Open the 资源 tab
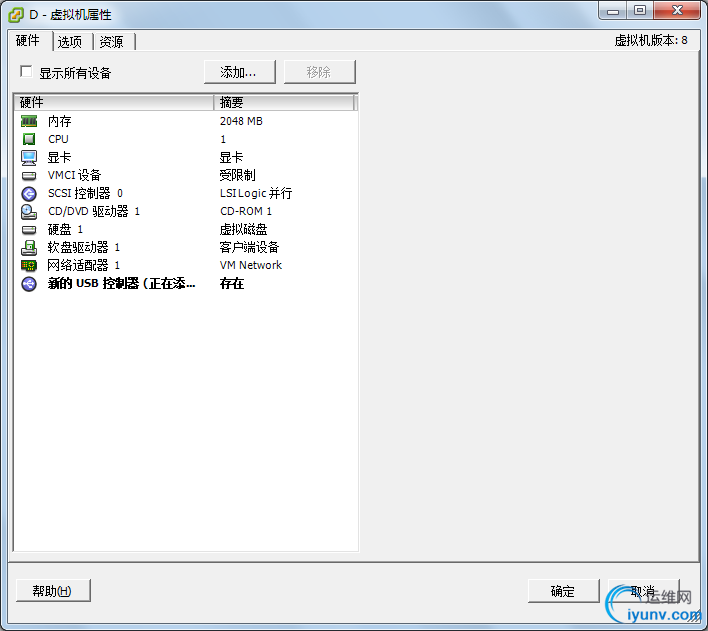The height and width of the screenshot is (631, 708). [x=111, y=42]
